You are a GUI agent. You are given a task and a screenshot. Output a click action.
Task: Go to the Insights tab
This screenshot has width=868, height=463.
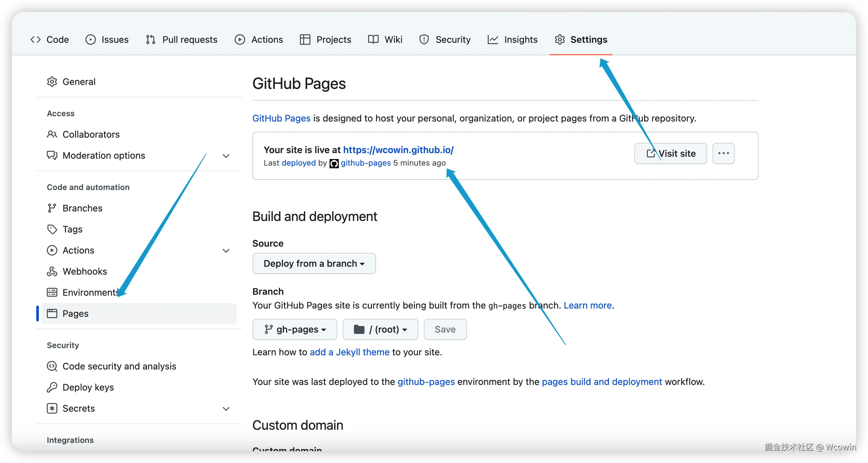tap(512, 40)
